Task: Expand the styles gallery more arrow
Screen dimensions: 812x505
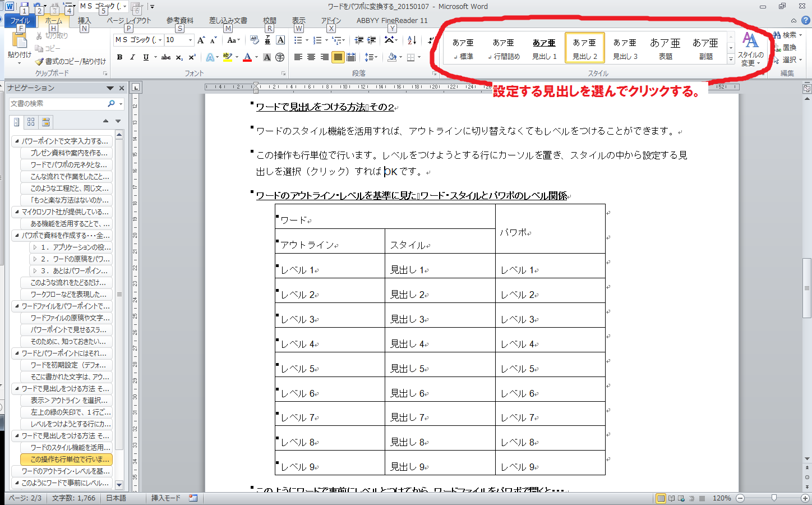Action: pos(731,59)
